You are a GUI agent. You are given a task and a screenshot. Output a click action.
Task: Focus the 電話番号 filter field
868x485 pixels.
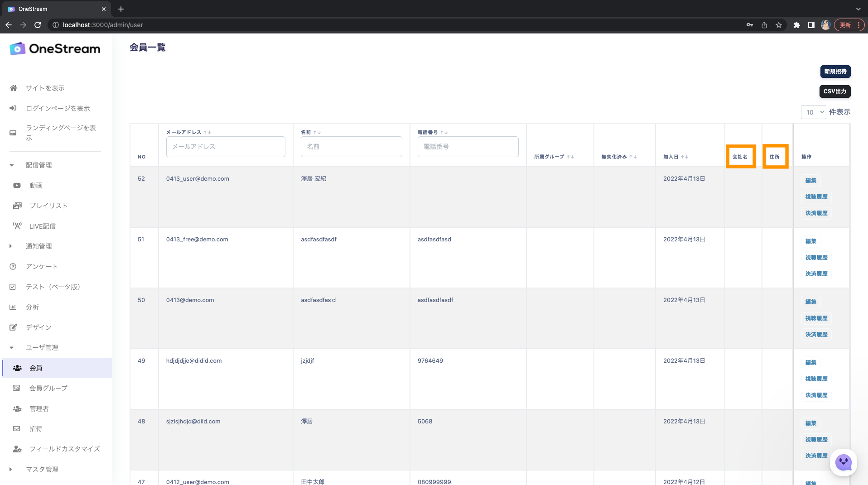click(x=468, y=147)
